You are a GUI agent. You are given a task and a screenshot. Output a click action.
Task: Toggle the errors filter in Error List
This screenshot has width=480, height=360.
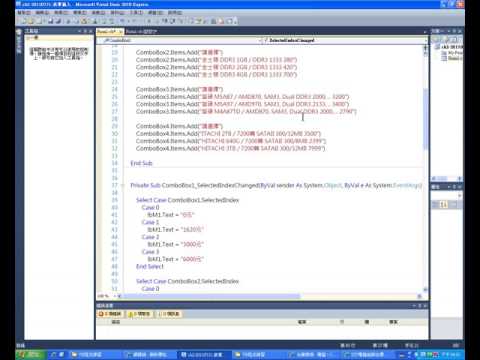click(110, 314)
